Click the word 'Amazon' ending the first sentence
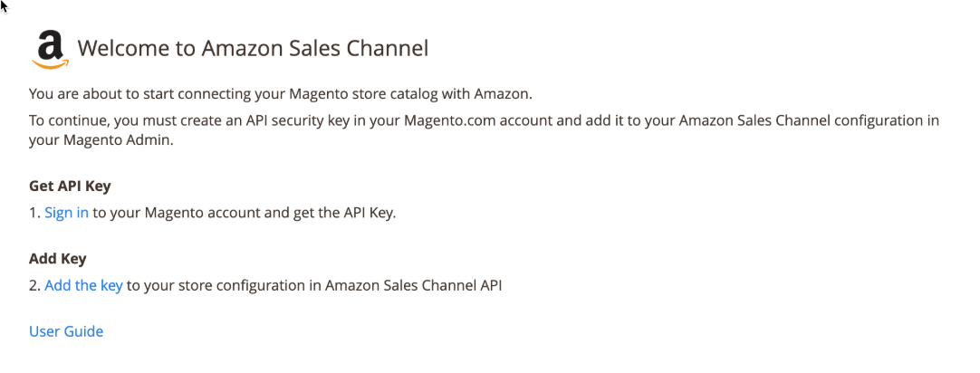980x373 pixels. pyautogui.click(x=503, y=95)
